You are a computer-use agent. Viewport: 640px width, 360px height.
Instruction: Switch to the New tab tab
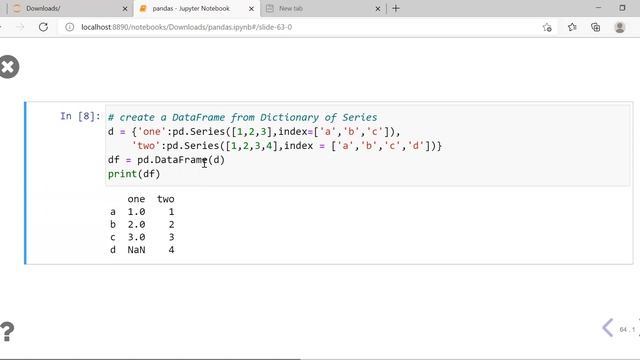click(x=322, y=8)
